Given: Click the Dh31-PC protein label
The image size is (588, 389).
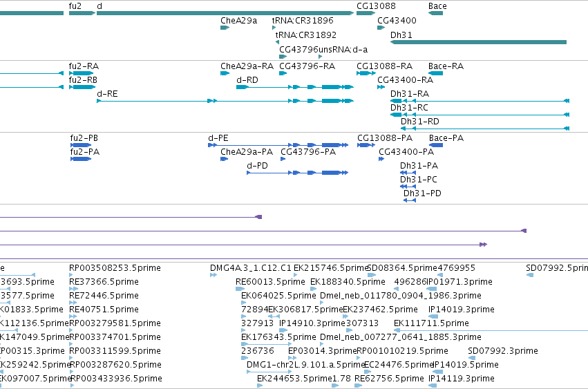Looking at the screenshot, I should [419, 180].
